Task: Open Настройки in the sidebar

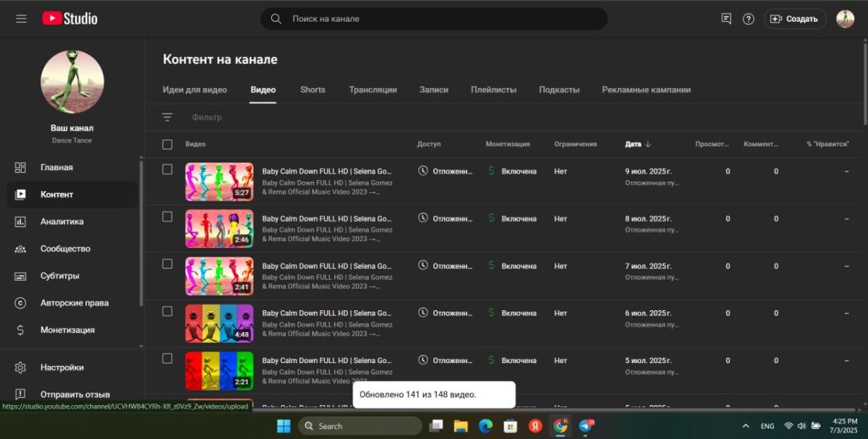Action: click(x=72, y=367)
